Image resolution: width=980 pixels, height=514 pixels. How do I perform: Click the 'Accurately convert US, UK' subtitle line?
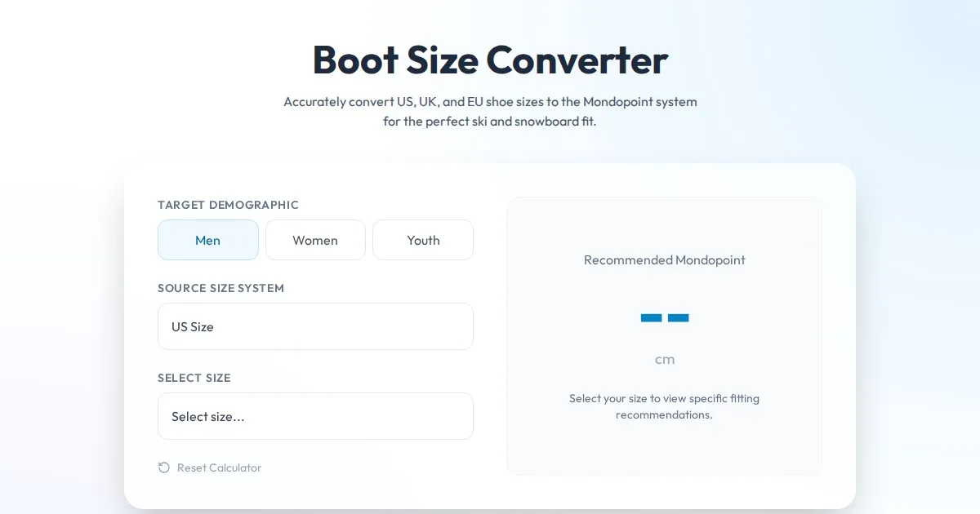[490, 102]
